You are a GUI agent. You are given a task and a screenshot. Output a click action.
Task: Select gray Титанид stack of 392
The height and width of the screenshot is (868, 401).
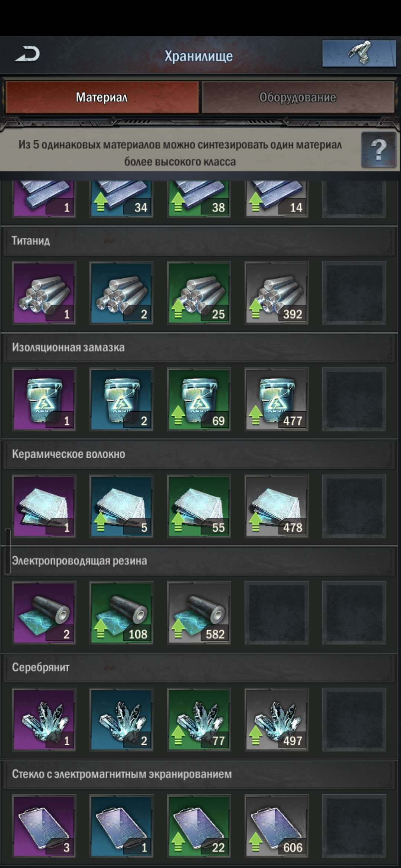point(277,293)
